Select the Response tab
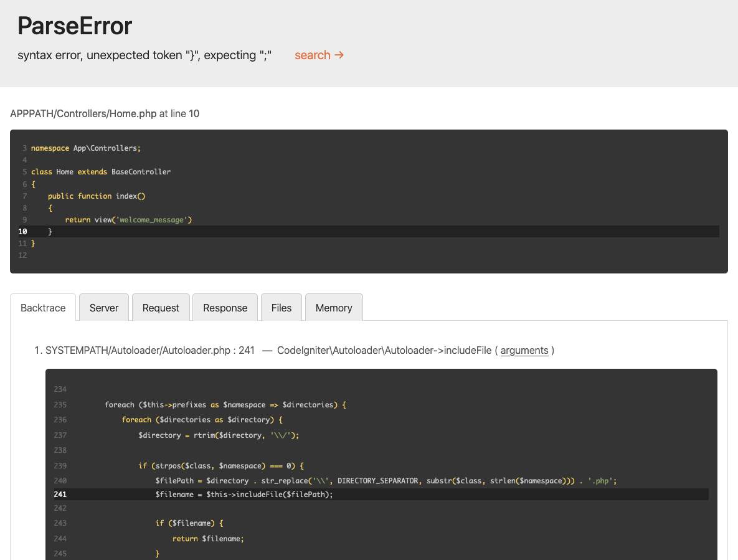The width and height of the screenshot is (738, 560). [x=225, y=307]
